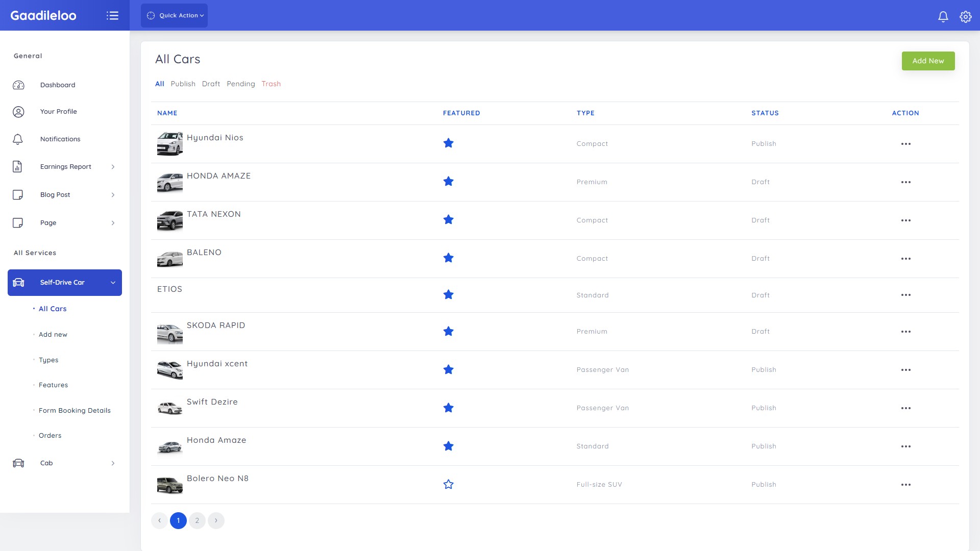980x551 pixels.
Task: Select the Publish filter tab
Action: pos(183,84)
